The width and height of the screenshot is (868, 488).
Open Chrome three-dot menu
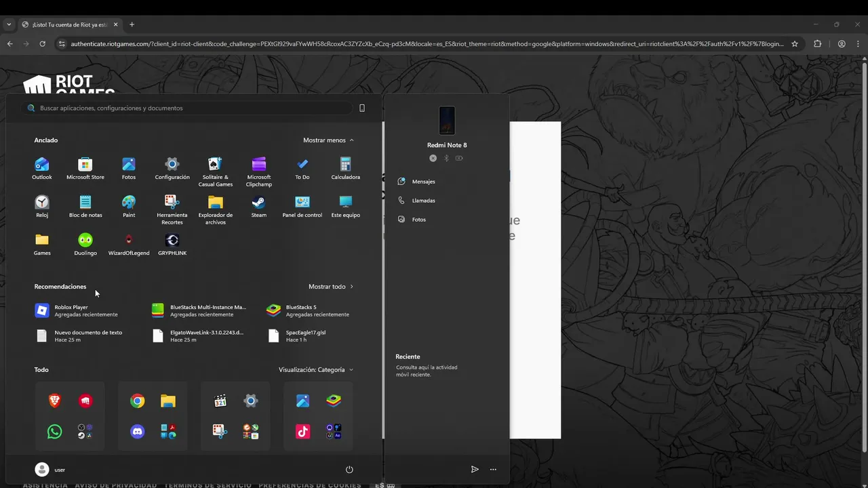(858, 44)
